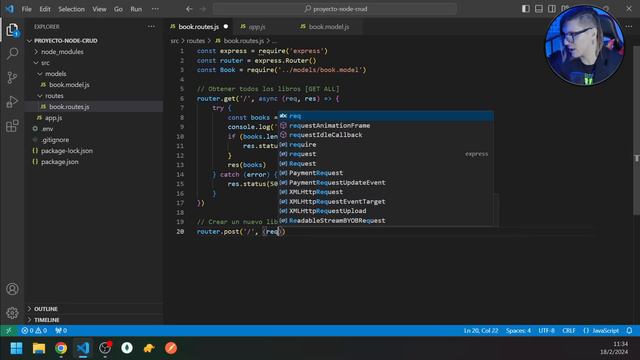Collapse the routes folder
This screenshot has width=640, height=360.
54,96
